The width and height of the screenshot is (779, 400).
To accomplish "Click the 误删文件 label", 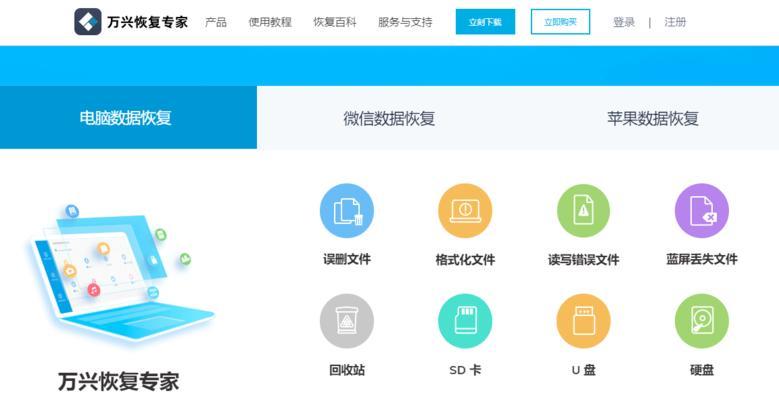I will (x=347, y=259).
